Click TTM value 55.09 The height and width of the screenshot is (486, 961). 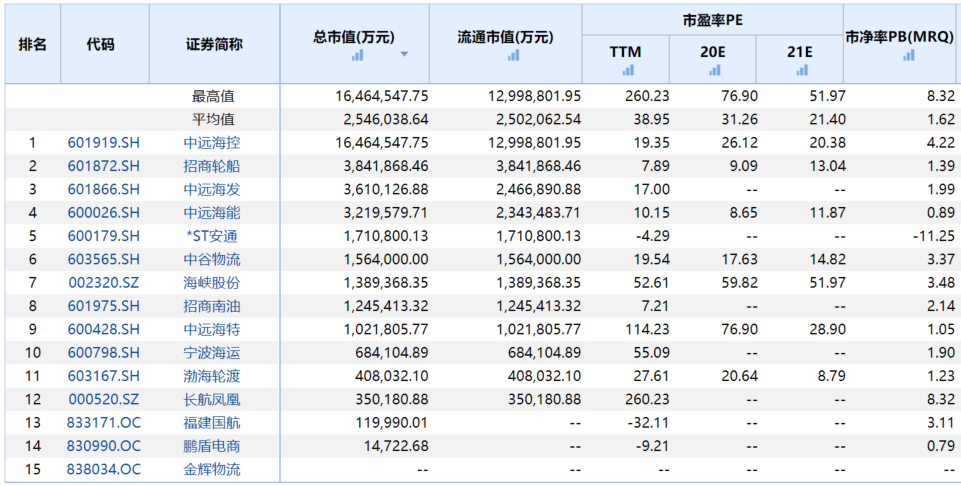pos(653,353)
